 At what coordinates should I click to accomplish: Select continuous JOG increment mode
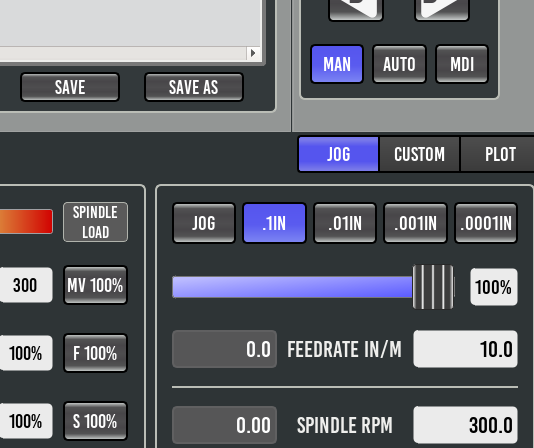(x=204, y=223)
